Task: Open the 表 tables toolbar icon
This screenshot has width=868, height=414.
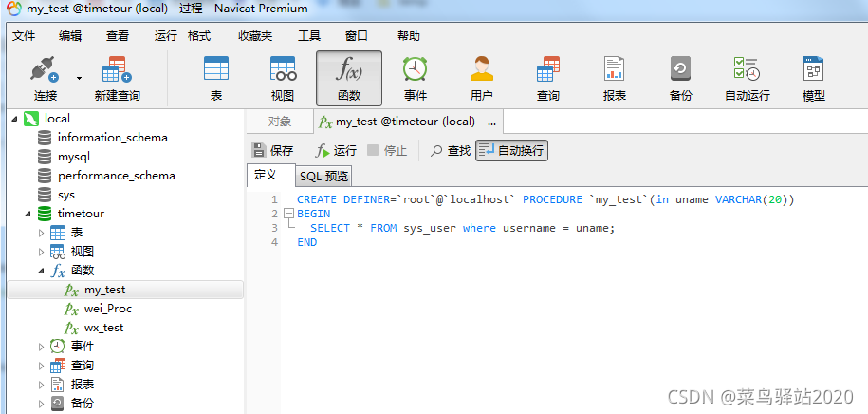Action: pyautogui.click(x=216, y=78)
